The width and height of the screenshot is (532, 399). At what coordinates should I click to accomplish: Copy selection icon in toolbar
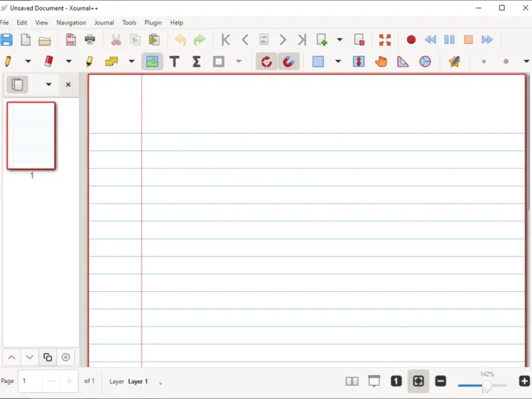(136, 40)
